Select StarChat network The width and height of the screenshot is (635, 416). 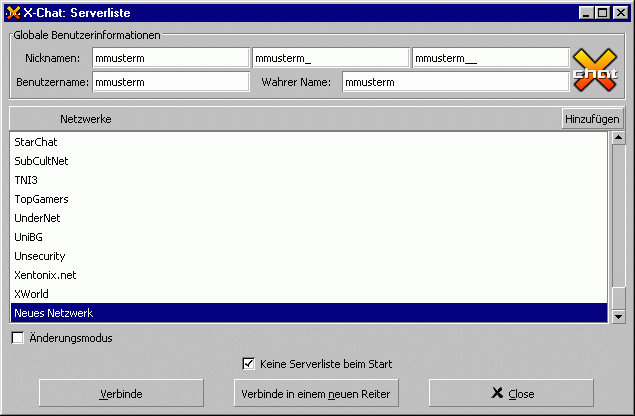tap(309, 142)
